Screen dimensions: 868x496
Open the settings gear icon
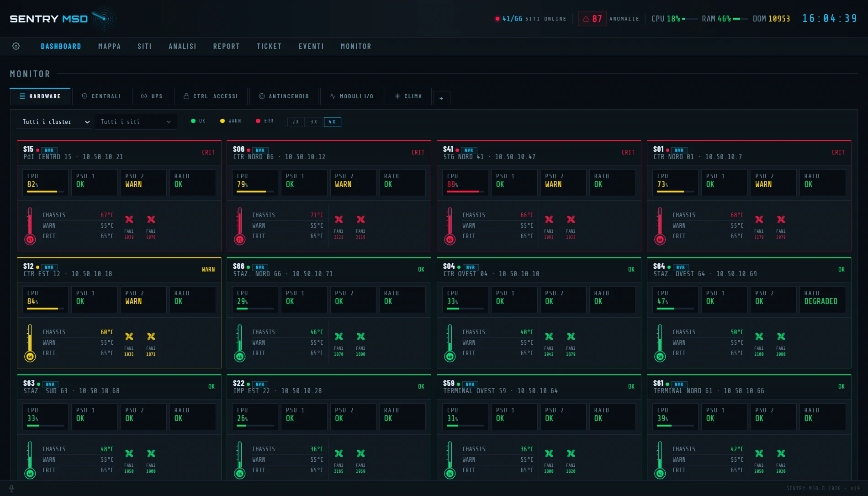pyautogui.click(x=16, y=46)
